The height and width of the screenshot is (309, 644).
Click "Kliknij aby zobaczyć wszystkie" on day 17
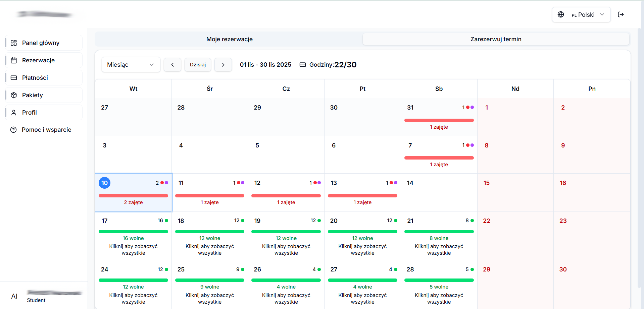(x=133, y=250)
